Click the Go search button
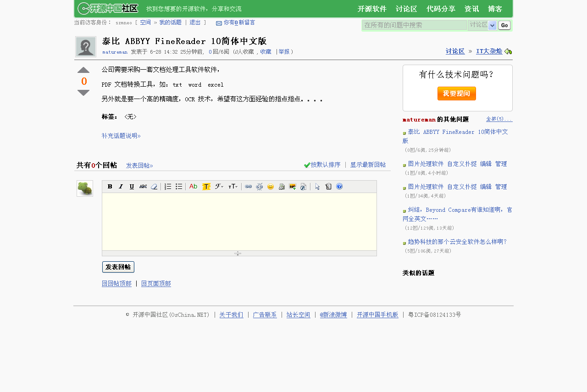The width and height of the screenshot is (587, 392). 504,25
